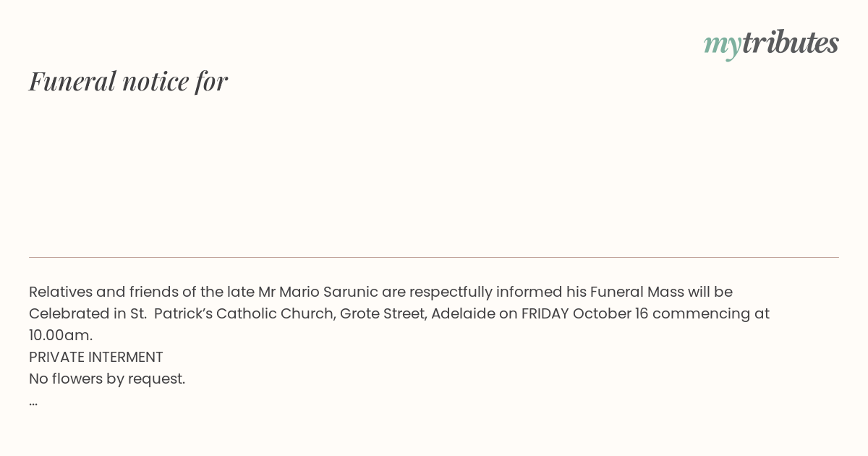The width and height of the screenshot is (868, 456).
Task: Select the "Funeral notice for" heading
Action: pyautogui.click(x=128, y=81)
